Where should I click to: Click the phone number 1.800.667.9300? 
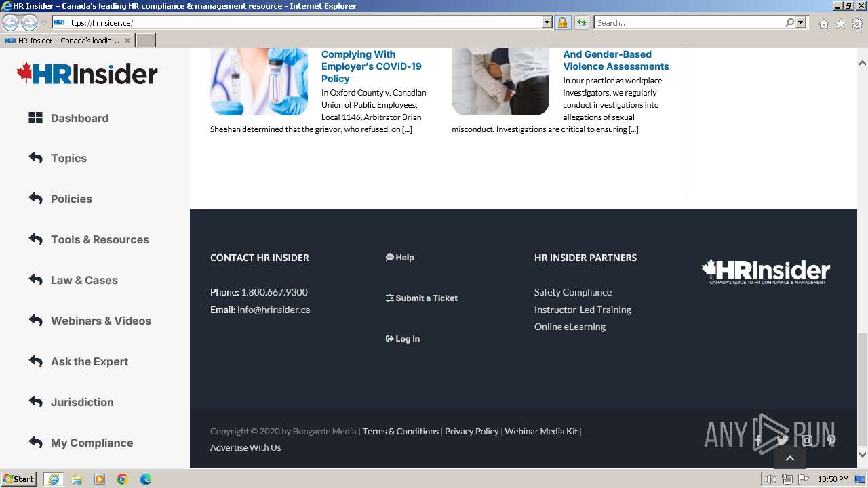[x=275, y=292]
